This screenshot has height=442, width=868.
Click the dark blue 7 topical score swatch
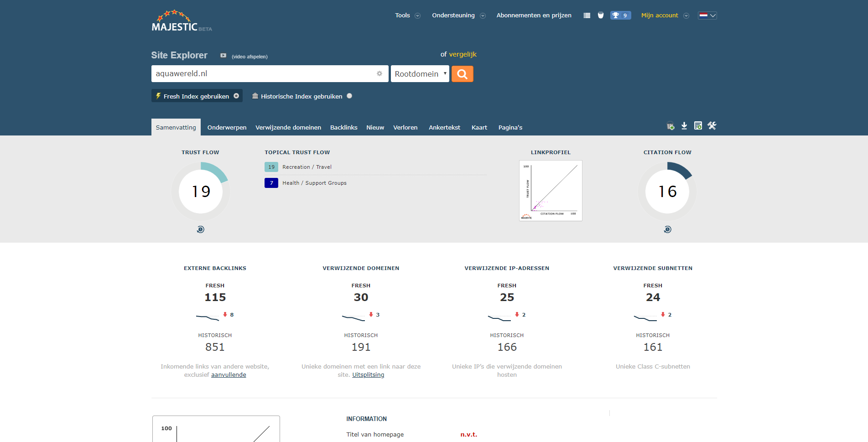tap(271, 183)
